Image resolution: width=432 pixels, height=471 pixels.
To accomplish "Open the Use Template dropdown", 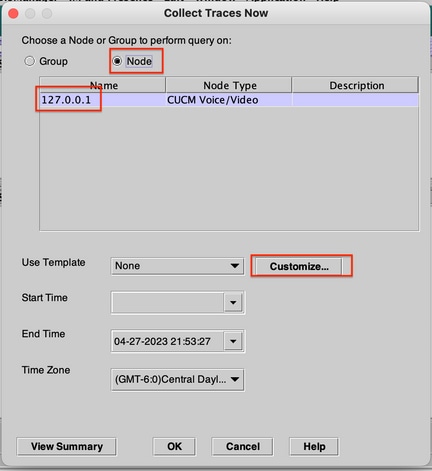I will pyautogui.click(x=177, y=266).
